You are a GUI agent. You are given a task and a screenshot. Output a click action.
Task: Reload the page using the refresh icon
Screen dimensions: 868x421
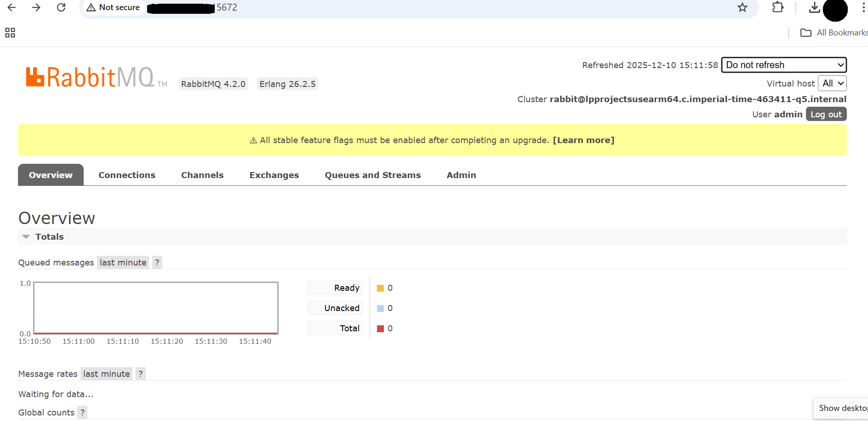pos(61,7)
